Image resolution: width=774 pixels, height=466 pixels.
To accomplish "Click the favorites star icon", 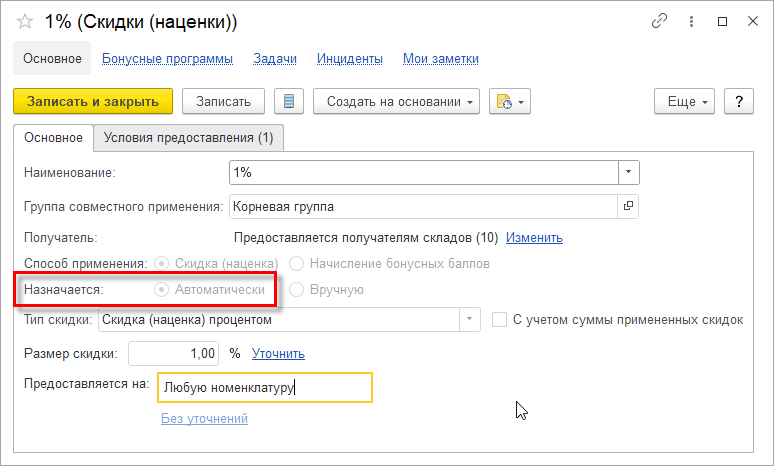I will (26, 21).
